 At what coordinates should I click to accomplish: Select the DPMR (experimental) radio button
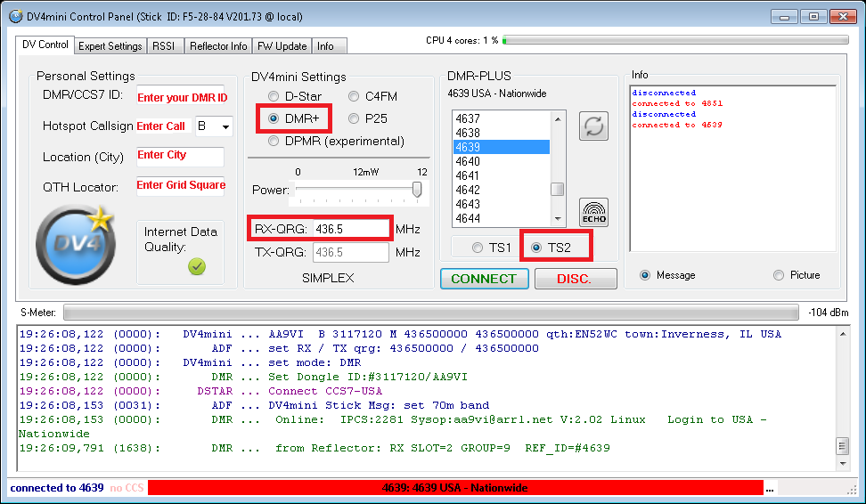pos(274,141)
